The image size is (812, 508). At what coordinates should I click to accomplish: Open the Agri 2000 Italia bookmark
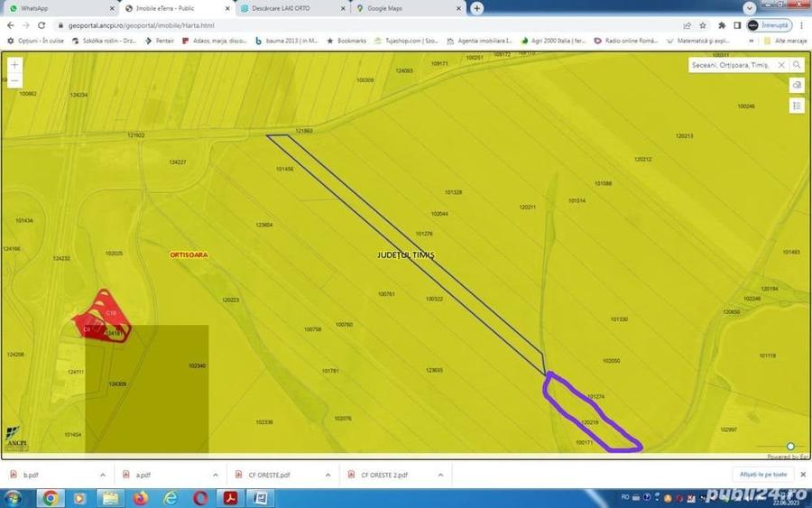tap(553, 41)
